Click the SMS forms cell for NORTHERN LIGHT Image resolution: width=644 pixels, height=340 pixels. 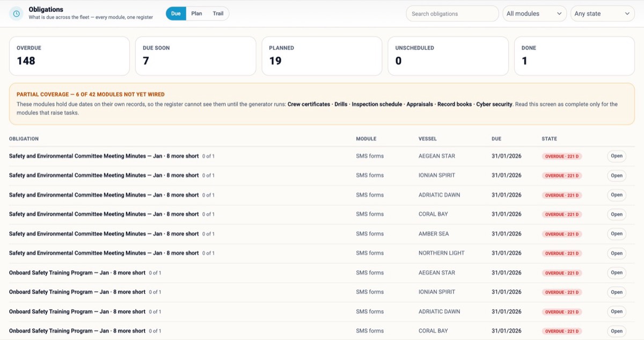point(370,253)
